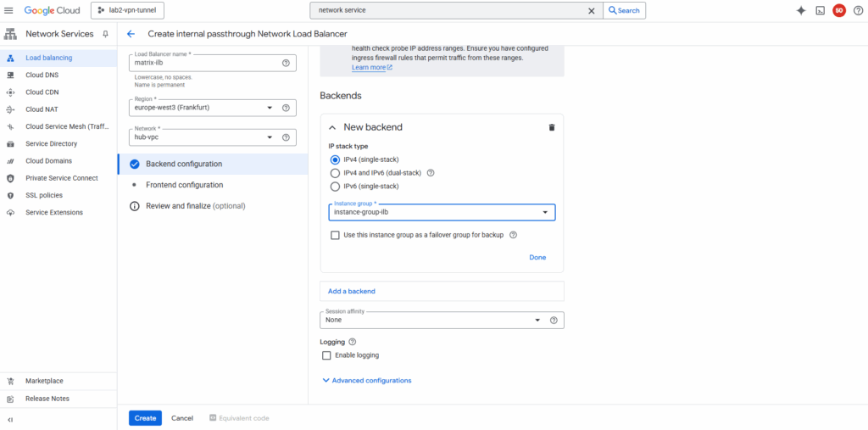Click help icon next to Logging
Image resolution: width=868 pixels, height=430 pixels.
pyautogui.click(x=353, y=342)
